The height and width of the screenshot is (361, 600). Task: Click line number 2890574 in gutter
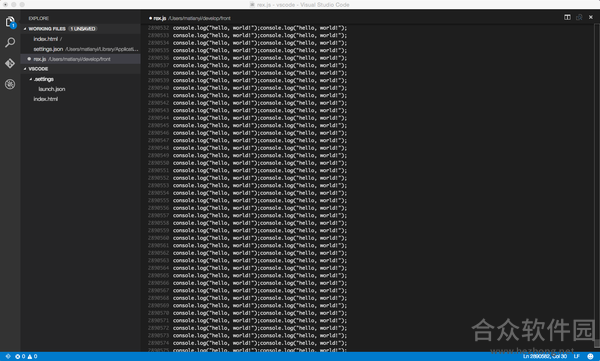click(158, 343)
